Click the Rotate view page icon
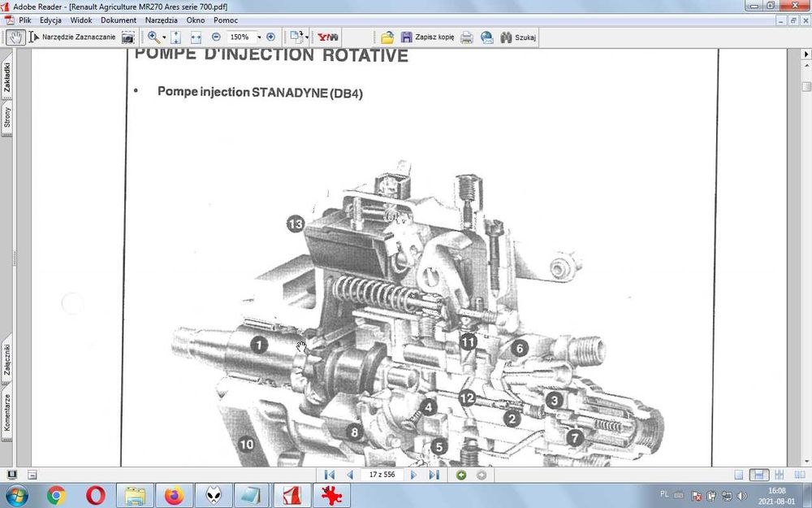Viewport: 812px width, 508px height. 296,37
